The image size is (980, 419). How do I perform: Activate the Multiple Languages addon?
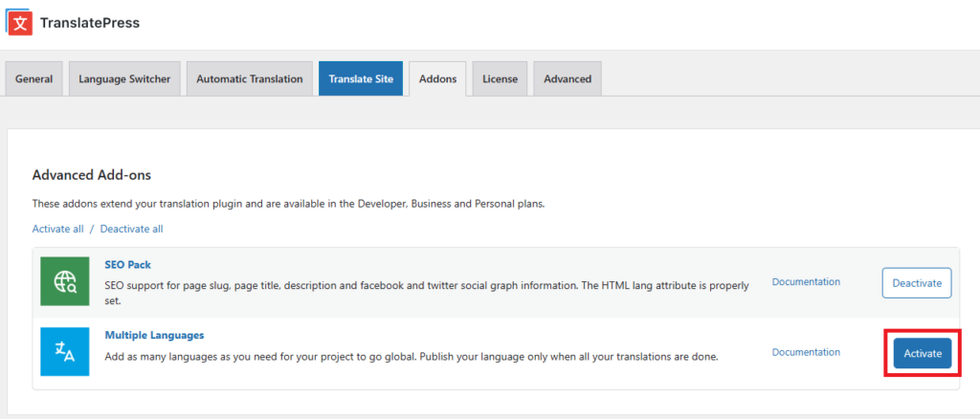(923, 353)
